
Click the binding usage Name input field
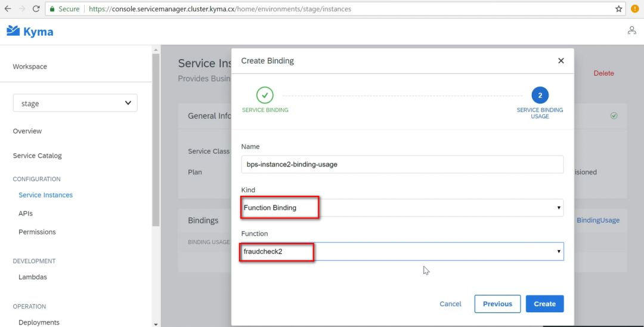click(x=402, y=164)
